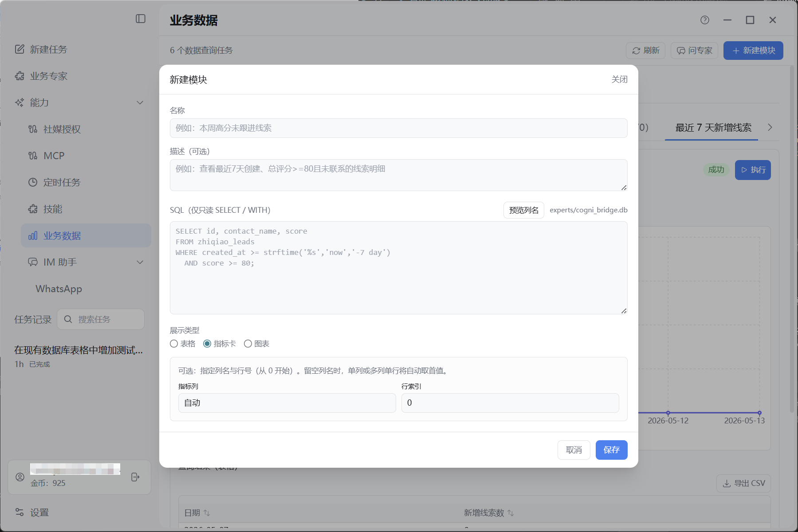This screenshot has height=532, width=798.
Task: Click the 搜索任务 search field
Action: [x=101, y=319]
